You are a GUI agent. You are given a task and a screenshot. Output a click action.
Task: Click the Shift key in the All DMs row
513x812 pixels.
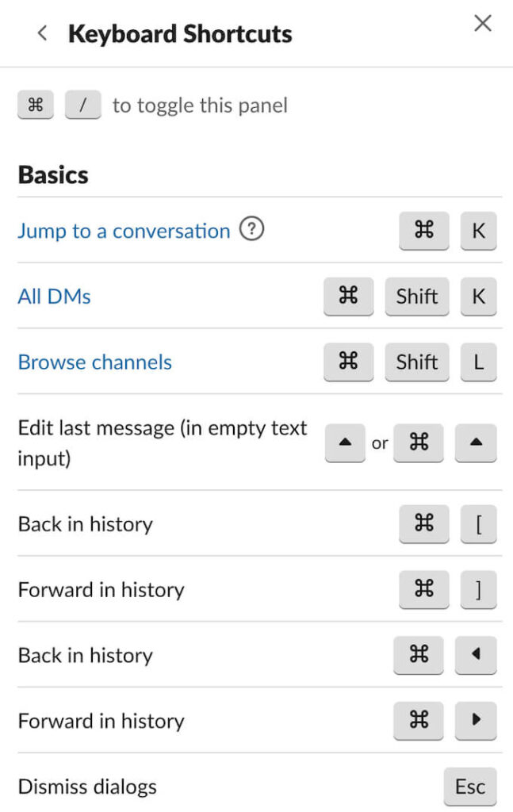[417, 297]
